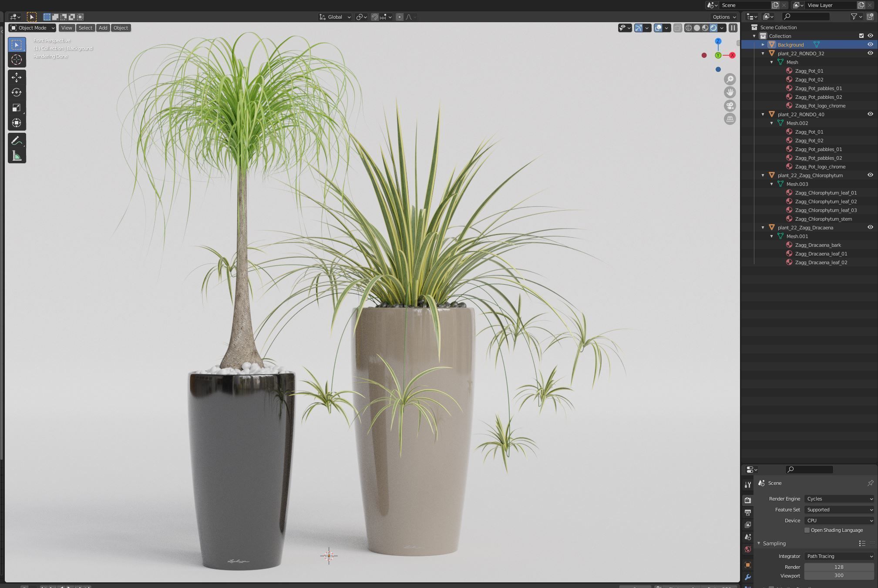
Task: Select the Move tool in toolbar
Action: (17, 77)
